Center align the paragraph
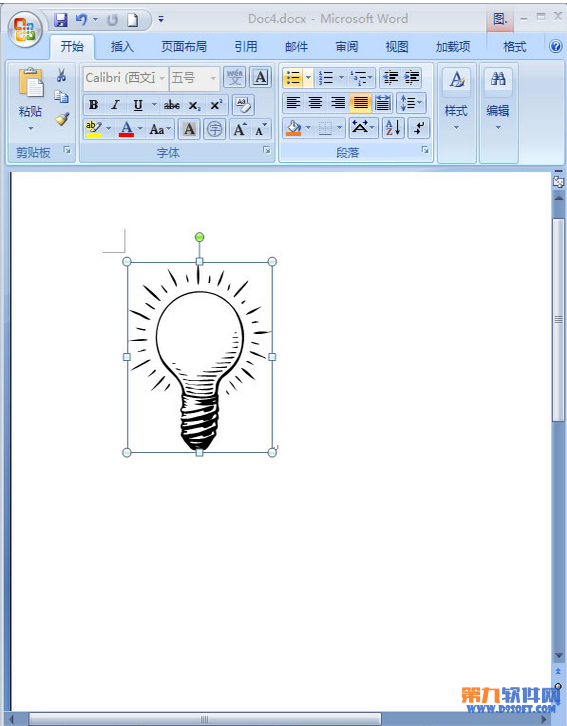 (315, 103)
